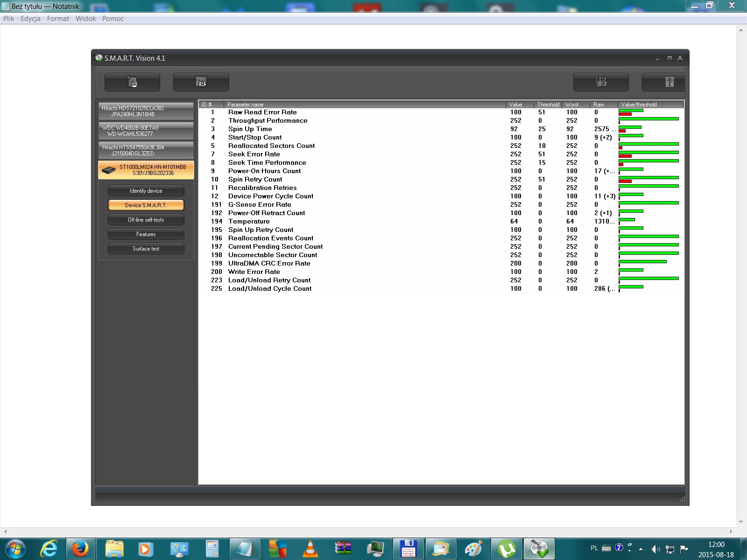Select the Load/Unload Cycle Count row
This screenshot has width=747, height=560.
point(441,289)
